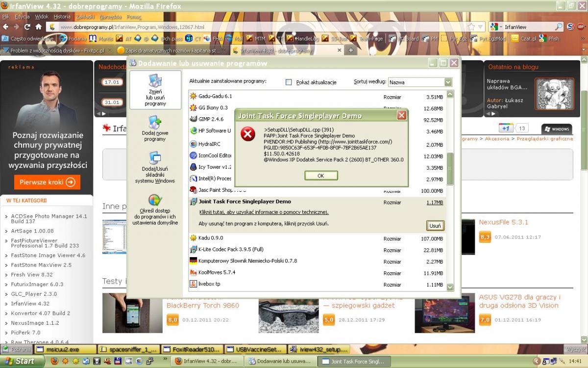This screenshot has width=588, height=368.
Task: Open Dodaj/Usuń składniki systemu Windows icon
Action: [155, 167]
